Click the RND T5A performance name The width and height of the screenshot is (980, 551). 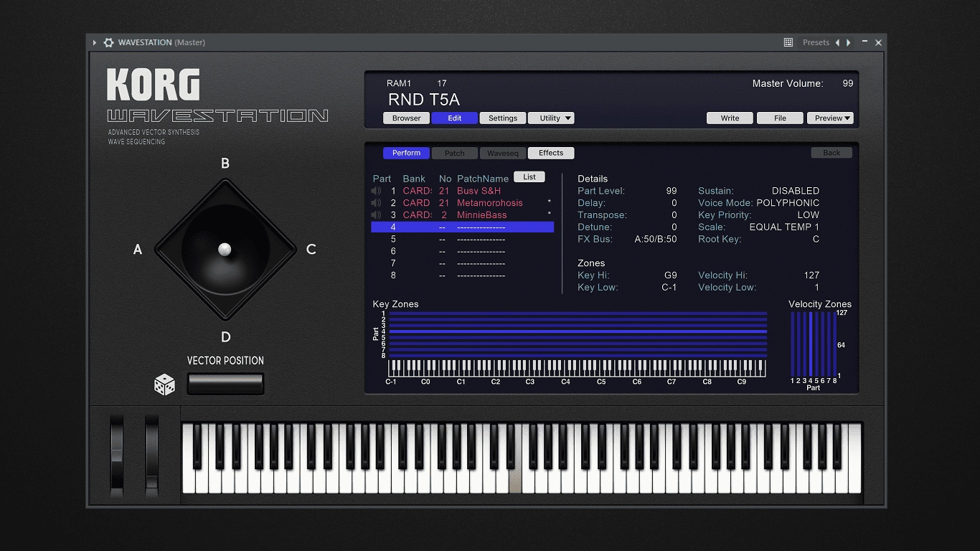[424, 100]
